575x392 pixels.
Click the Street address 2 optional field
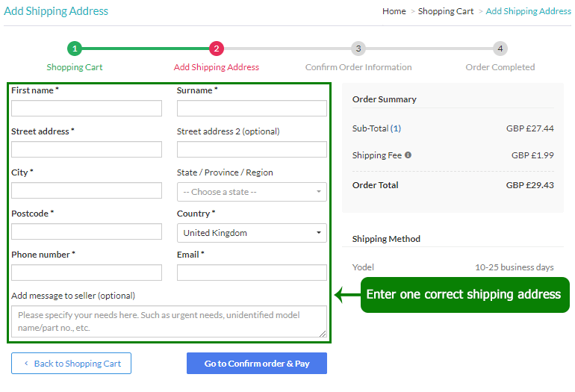252,150
